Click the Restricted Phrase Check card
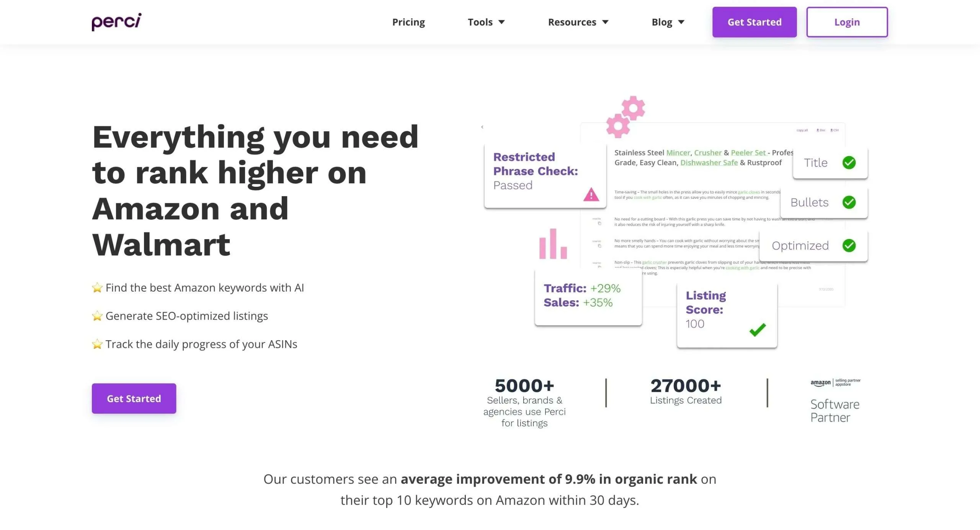The image size is (980, 530). [x=545, y=176]
